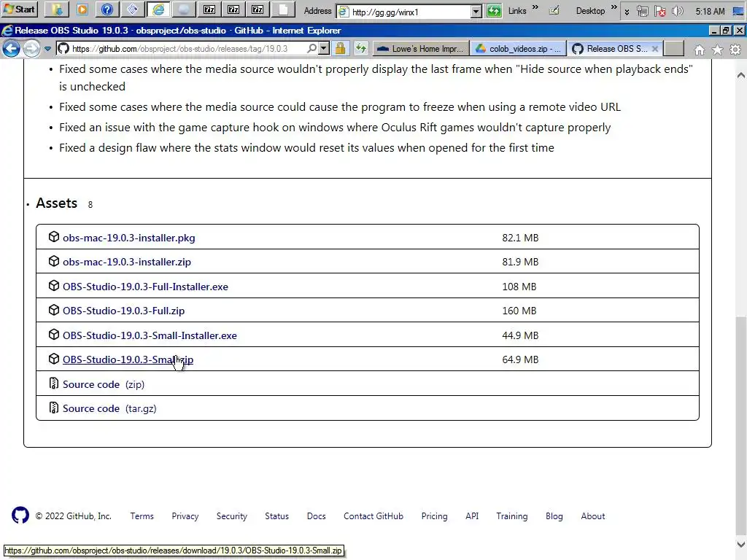Image resolution: width=747 pixels, height=560 pixels.
Task: Click package icon beside OBS-Studio Full-Installer.exe
Action: tap(54, 286)
